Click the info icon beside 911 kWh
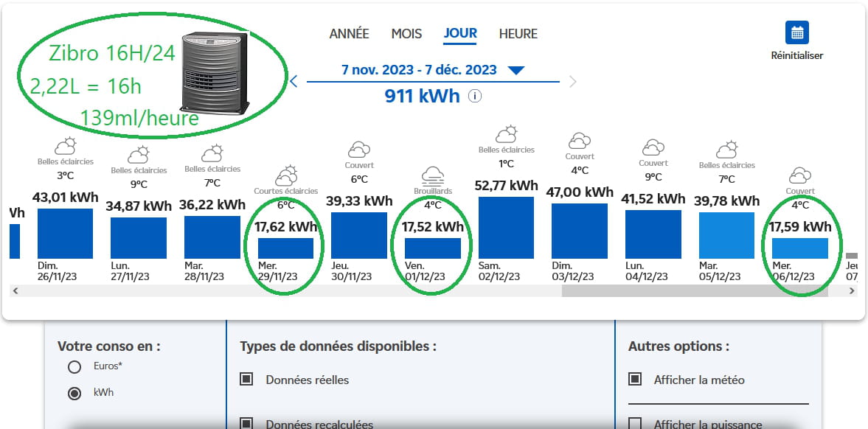 click(475, 96)
